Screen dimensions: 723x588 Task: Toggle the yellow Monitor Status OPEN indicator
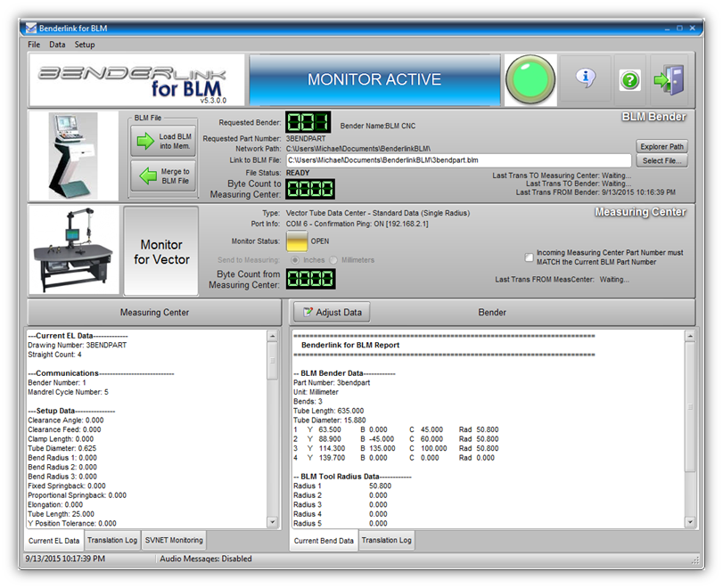[296, 241]
